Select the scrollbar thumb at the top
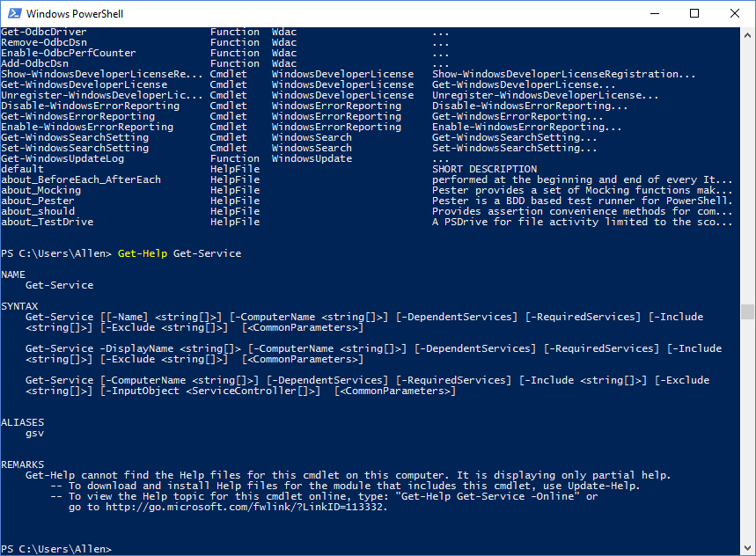 [x=747, y=312]
